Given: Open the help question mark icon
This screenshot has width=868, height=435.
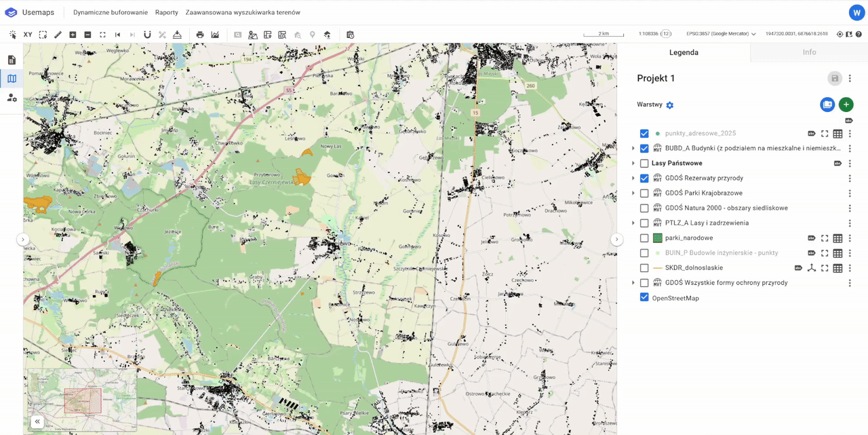Looking at the screenshot, I should (859, 34).
